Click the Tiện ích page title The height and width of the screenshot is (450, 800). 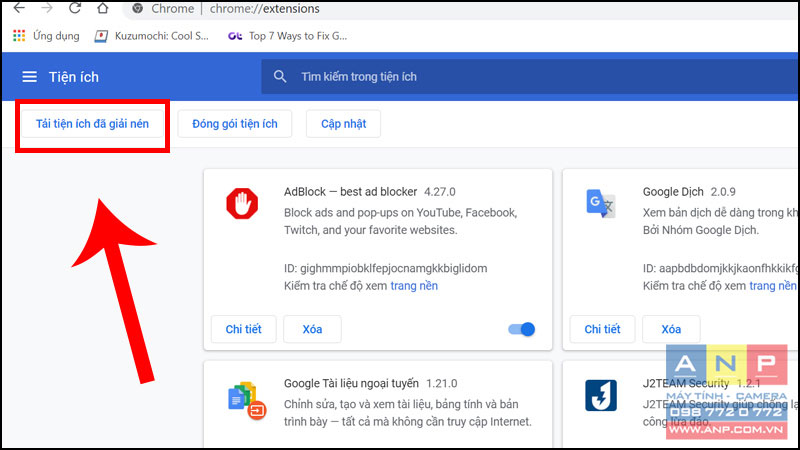coord(74,77)
